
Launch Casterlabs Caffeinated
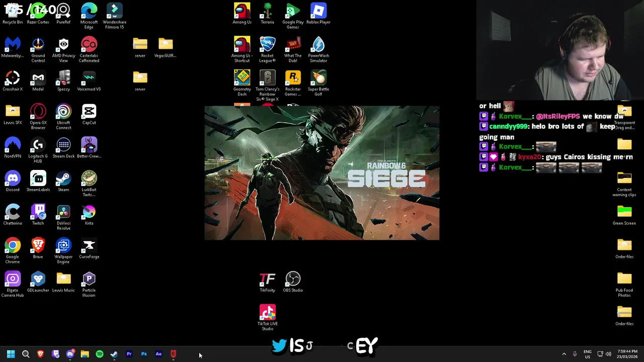pos(89,50)
